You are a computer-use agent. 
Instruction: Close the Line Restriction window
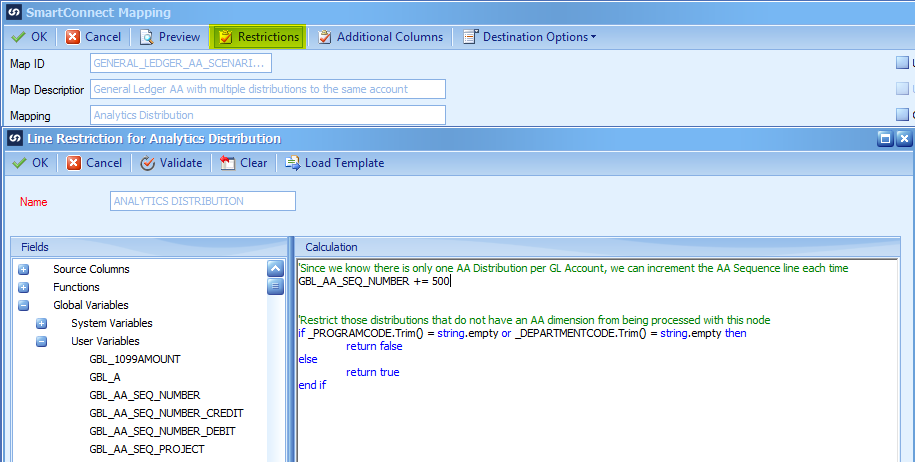click(903, 138)
